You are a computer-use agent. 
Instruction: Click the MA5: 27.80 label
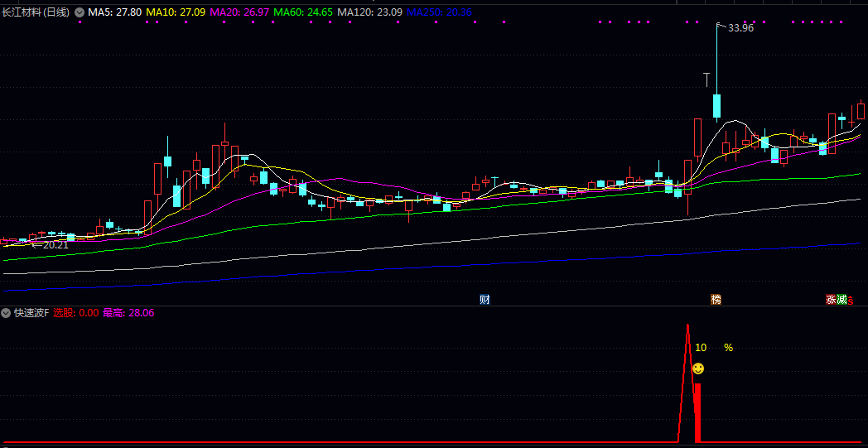click(x=114, y=12)
